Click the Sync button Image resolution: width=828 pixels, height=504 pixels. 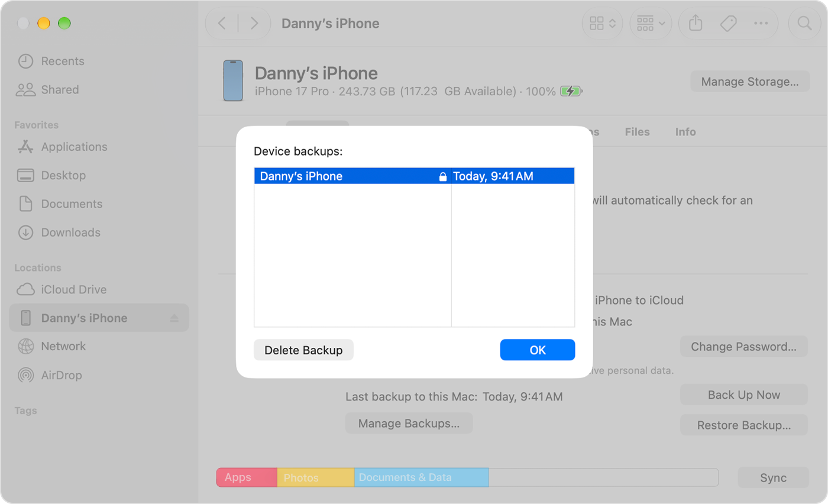(774, 477)
